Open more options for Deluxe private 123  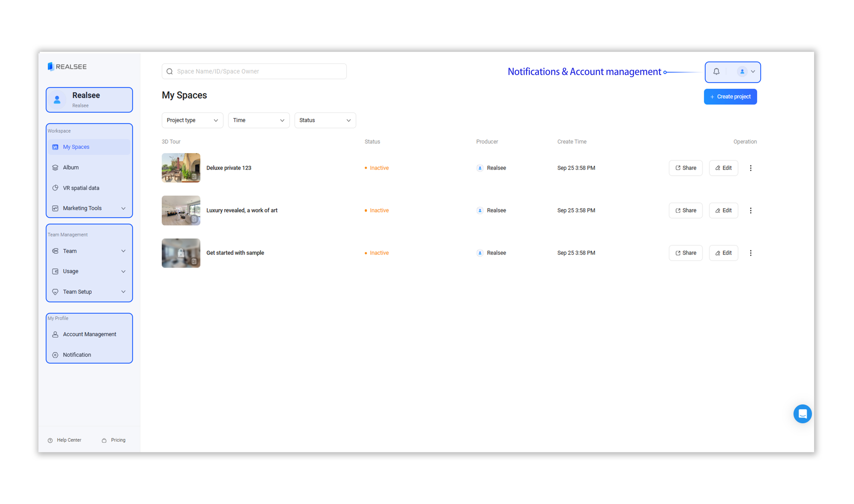[x=750, y=168]
